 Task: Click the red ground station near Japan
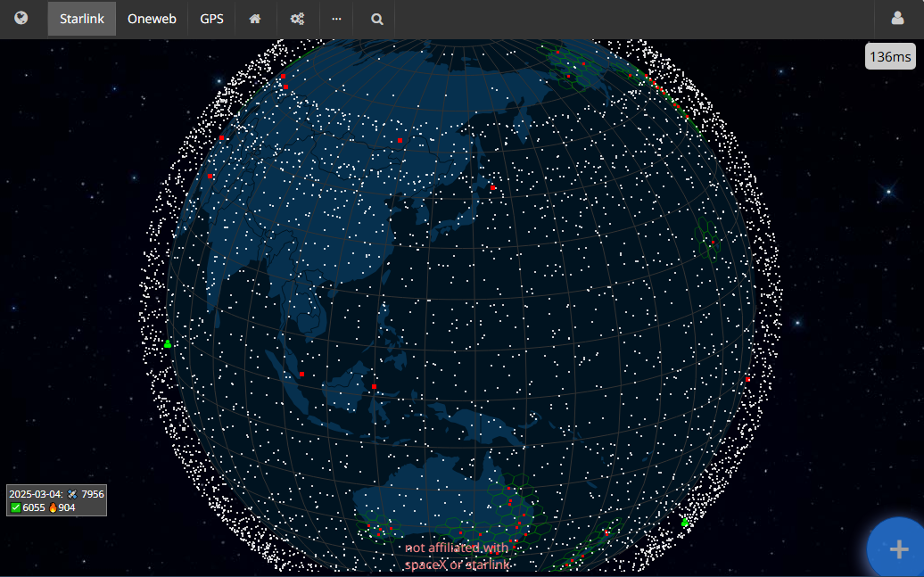[x=492, y=188]
